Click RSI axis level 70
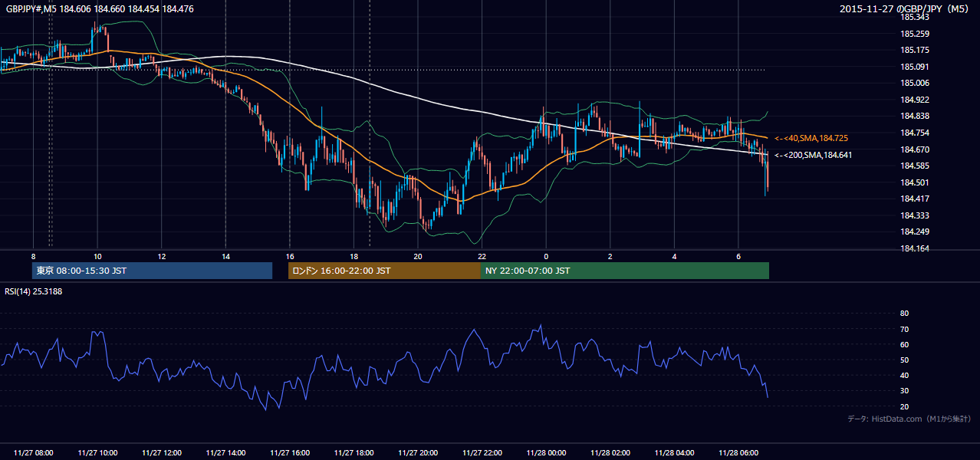 point(904,329)
